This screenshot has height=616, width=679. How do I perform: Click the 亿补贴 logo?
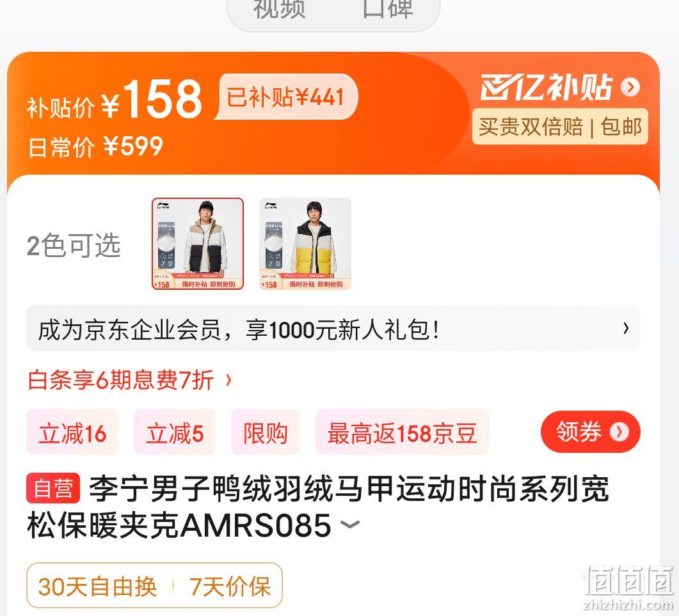click(x=547, y=87)
